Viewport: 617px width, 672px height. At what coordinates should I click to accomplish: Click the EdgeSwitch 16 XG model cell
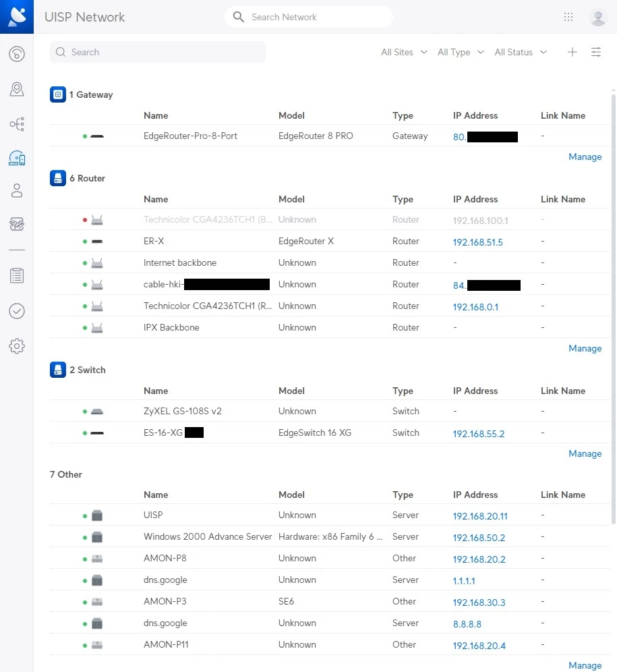coord(315,433)
